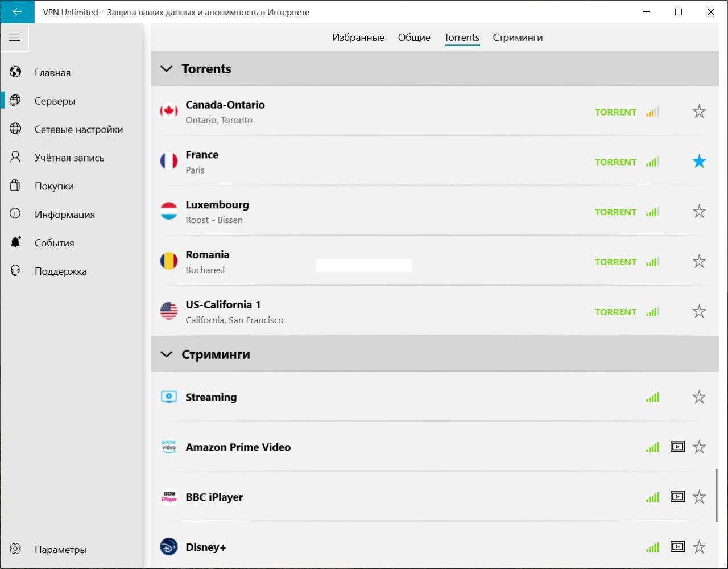This screenshot has height=569, width=728.
Task: Click the back arrow in title bar
Action: [17, 12]
